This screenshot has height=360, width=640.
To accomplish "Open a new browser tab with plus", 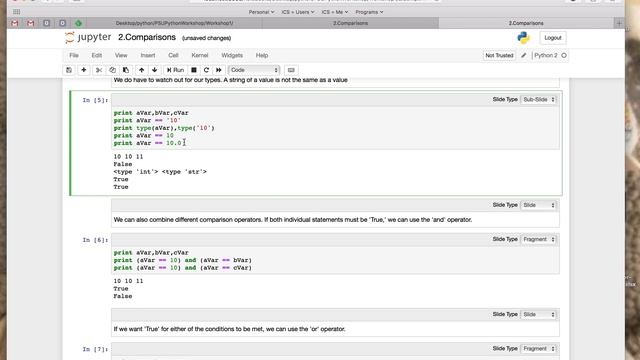I will 619,23.
